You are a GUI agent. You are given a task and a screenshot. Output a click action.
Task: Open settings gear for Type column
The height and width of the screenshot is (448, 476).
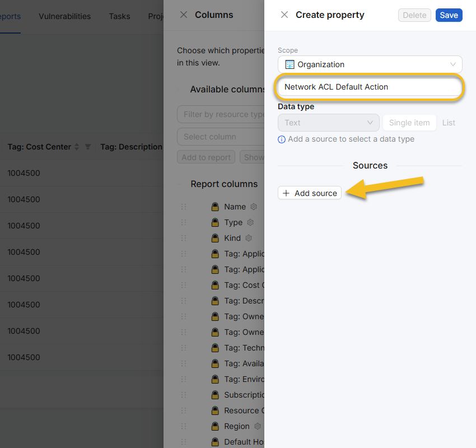tap(250, 222)
